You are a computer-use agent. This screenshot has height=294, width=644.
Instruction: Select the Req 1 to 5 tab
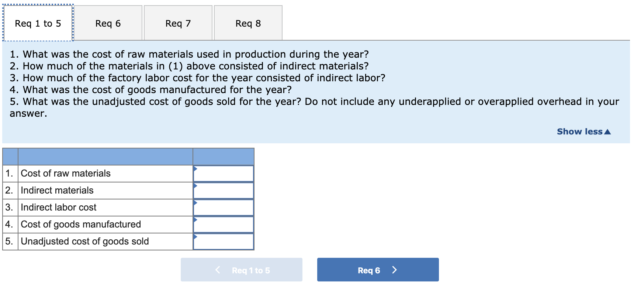click(x=38, y=23)
